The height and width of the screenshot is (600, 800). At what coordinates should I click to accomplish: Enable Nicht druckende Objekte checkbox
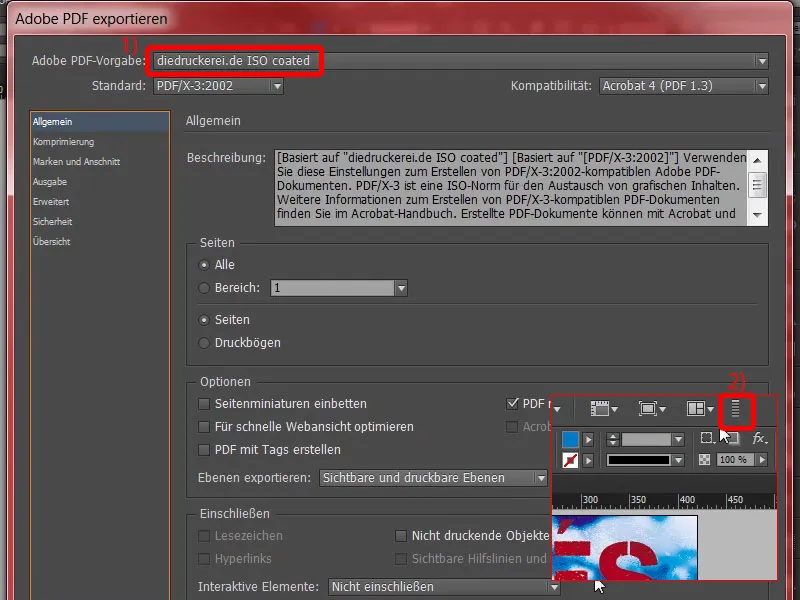pyautogui.click(x=401, y=536)
